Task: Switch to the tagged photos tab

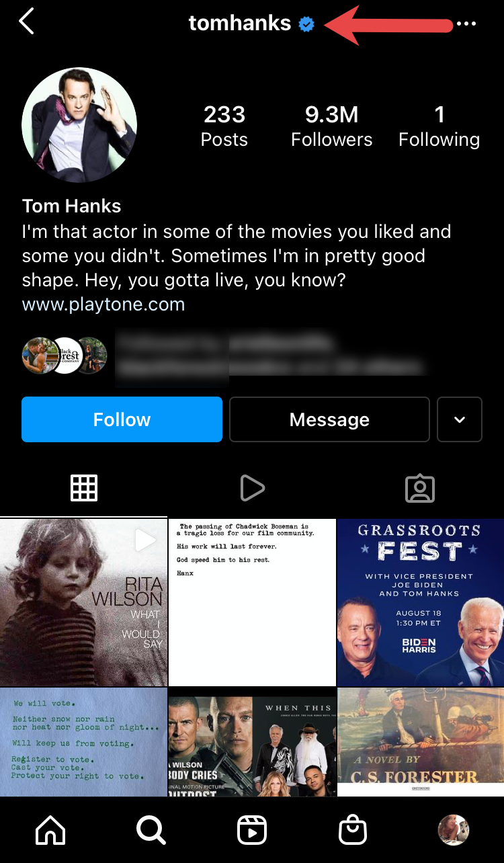Action: pyautogui.click(x=420, y=488)
